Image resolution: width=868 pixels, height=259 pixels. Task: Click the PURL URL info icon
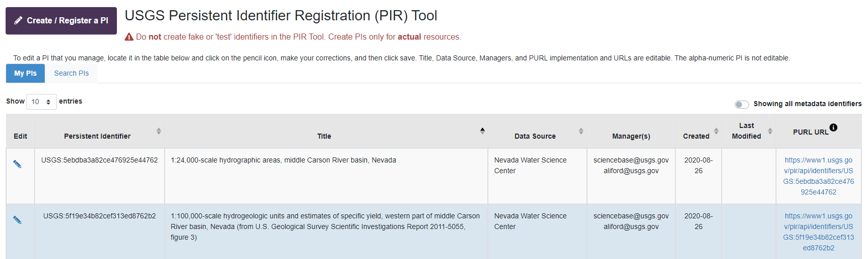click(x=833, y=127)
